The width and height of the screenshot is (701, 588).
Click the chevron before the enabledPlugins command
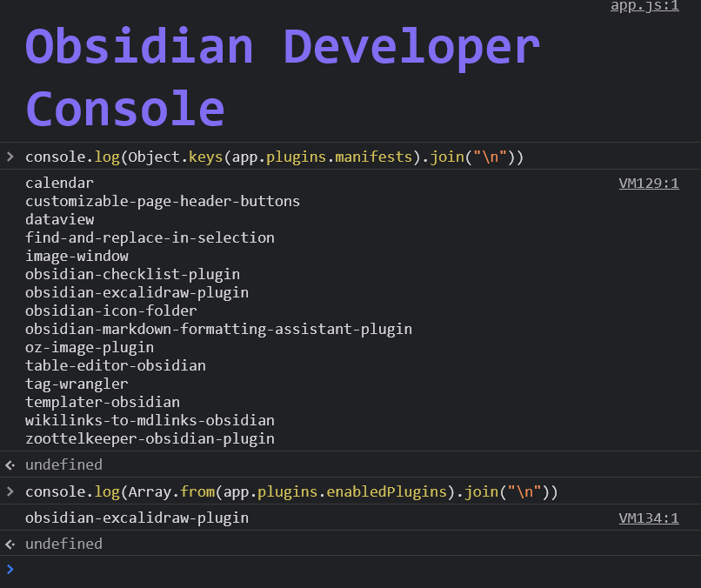[x=9, y=491]
